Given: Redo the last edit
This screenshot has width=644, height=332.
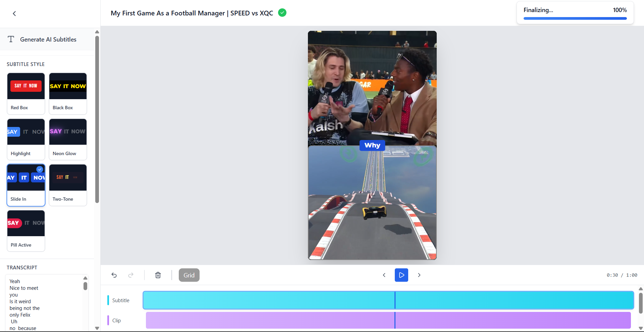Looking at the screenshot, I should point(131,275).
